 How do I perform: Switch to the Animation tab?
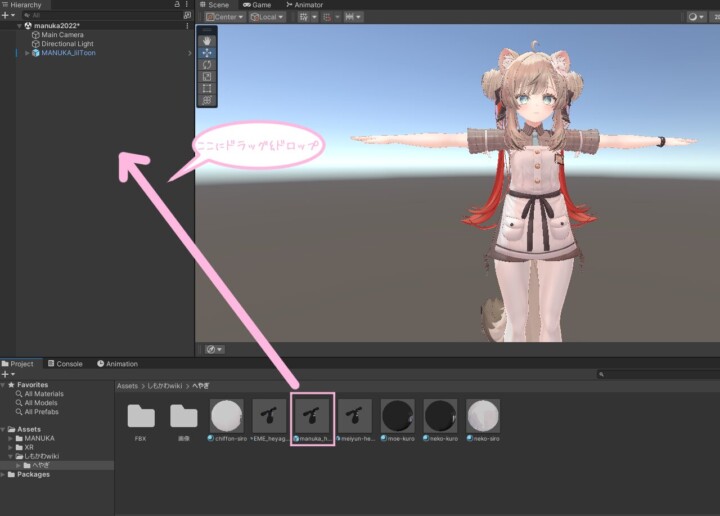[x=118, y=364]
